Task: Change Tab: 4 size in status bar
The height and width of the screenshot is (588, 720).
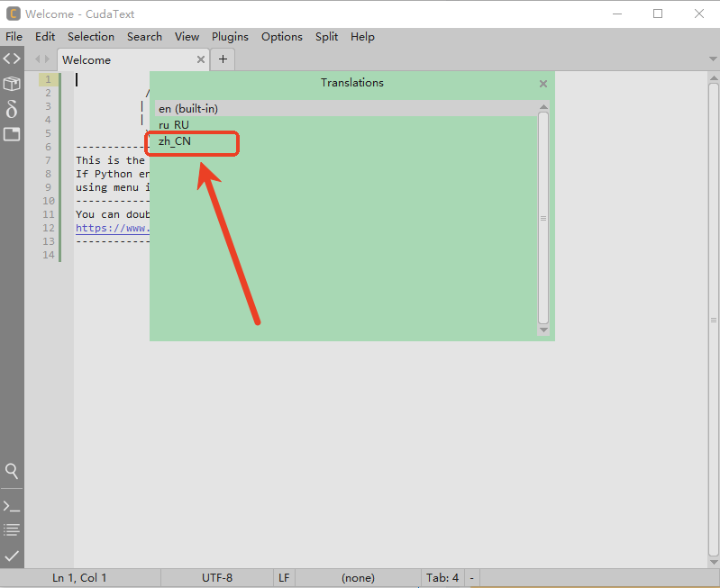Action: pyautogui.click(x=442, y=578)
